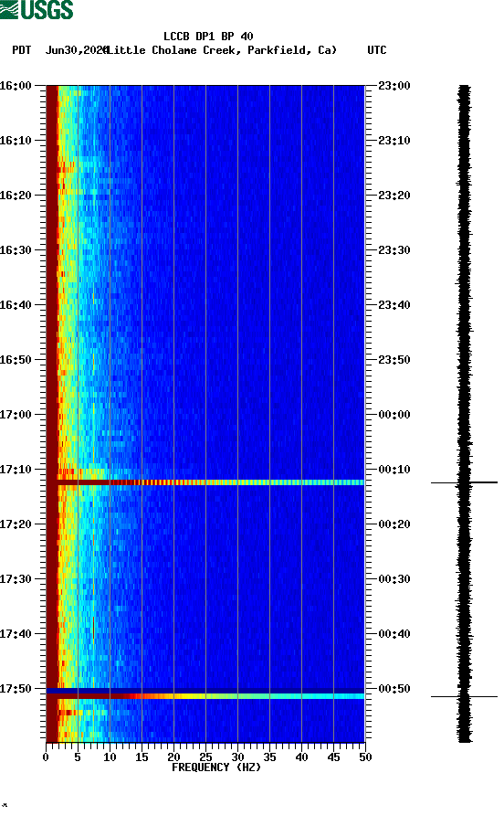
Task: Click the '23:20' UTC time label
Action: point(394,195)
